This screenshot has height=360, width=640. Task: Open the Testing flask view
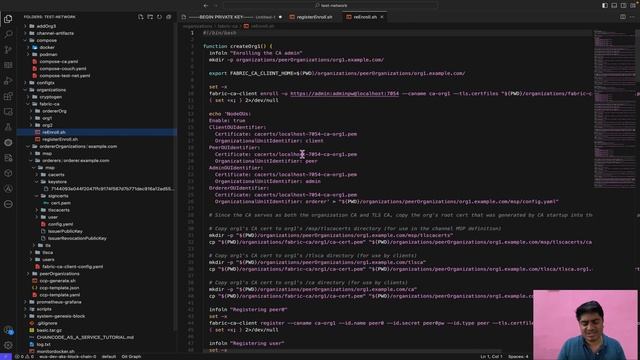pos(8,127)
